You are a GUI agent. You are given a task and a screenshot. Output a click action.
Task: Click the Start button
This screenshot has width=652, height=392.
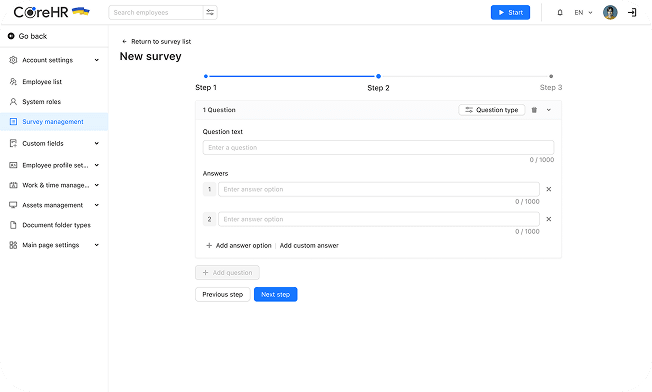click(510, 12)
